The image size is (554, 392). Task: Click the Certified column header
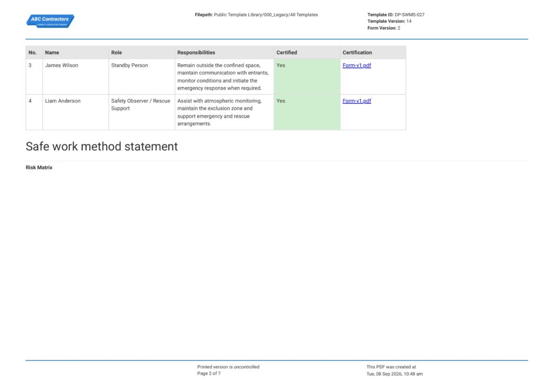(307, 52)
